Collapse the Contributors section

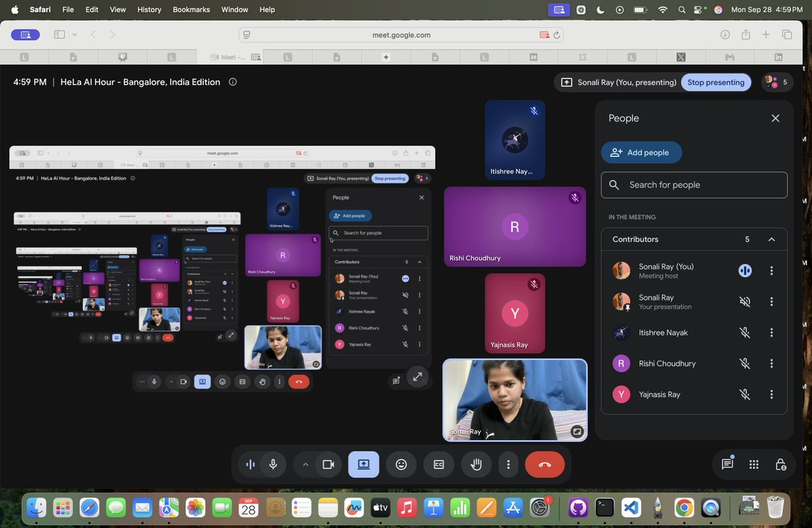[771, 239]
